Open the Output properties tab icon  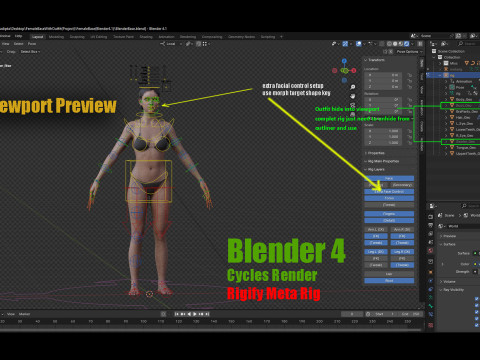pos(431,225)
